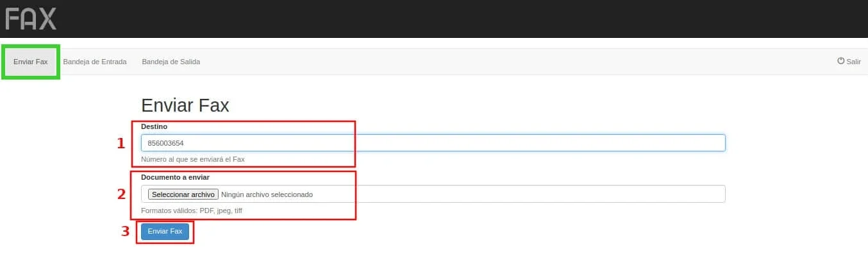Click the large Enviar Fax page heading
Viewport: 868px width, 258px height.
[185, 105]
